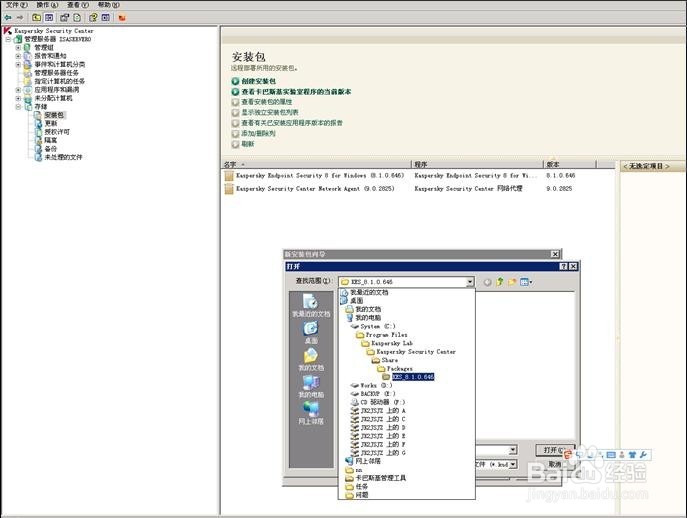The image size is (687, 518).
Task: Open the 文件 menu
Action: point(16,5)
